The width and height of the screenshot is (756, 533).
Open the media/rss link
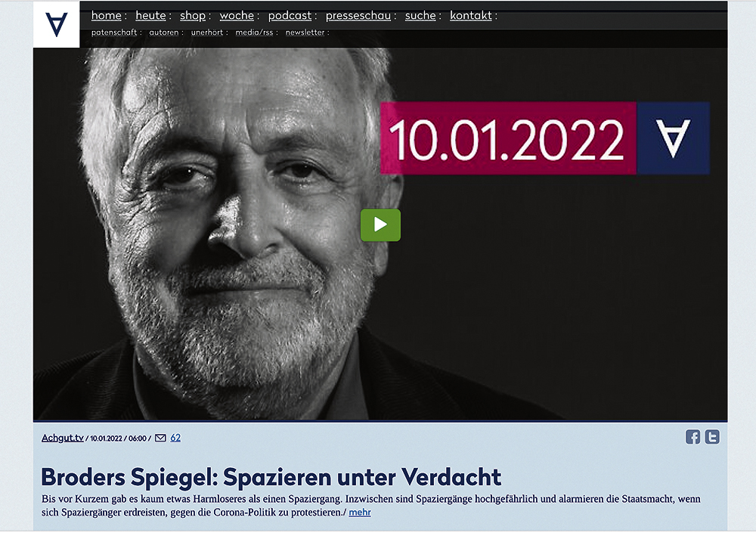pos(254,33)
